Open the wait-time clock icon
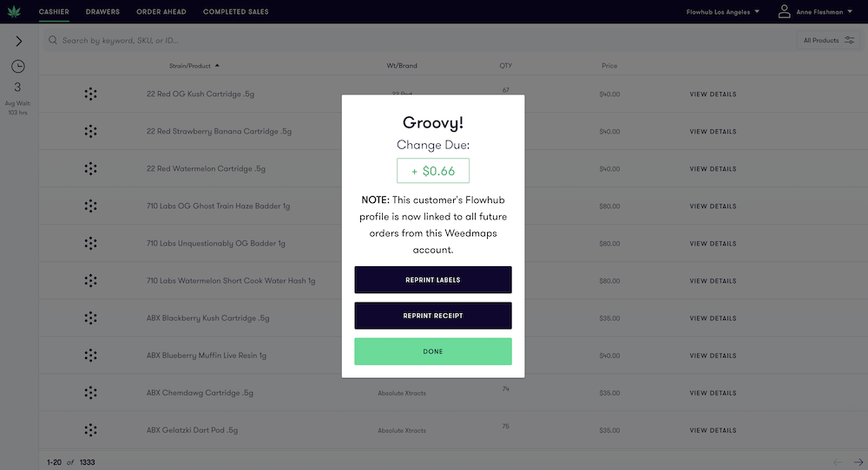This screenshot has width=868, height=470. point(18,67)
